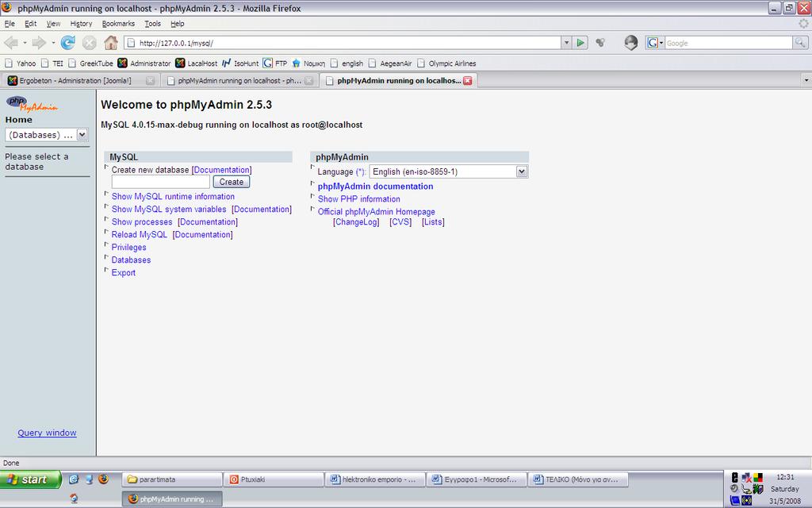Open phpMyAdmin documentation link

[375, 187]
